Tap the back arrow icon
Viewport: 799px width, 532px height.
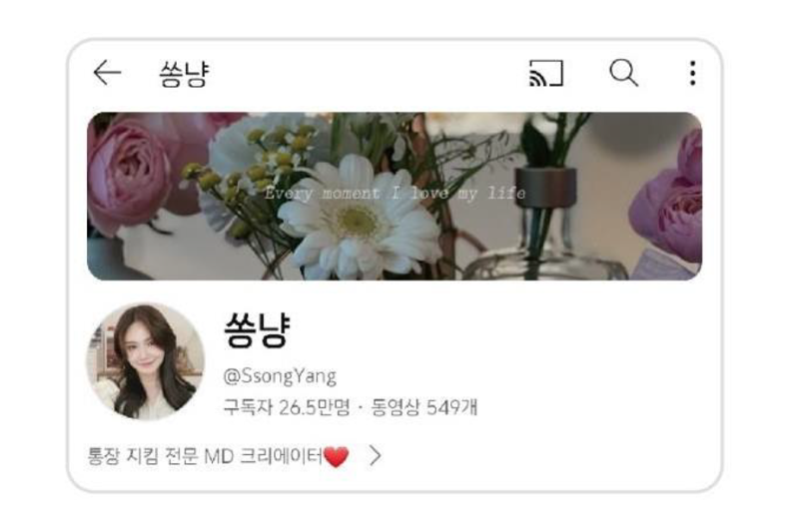107,72
